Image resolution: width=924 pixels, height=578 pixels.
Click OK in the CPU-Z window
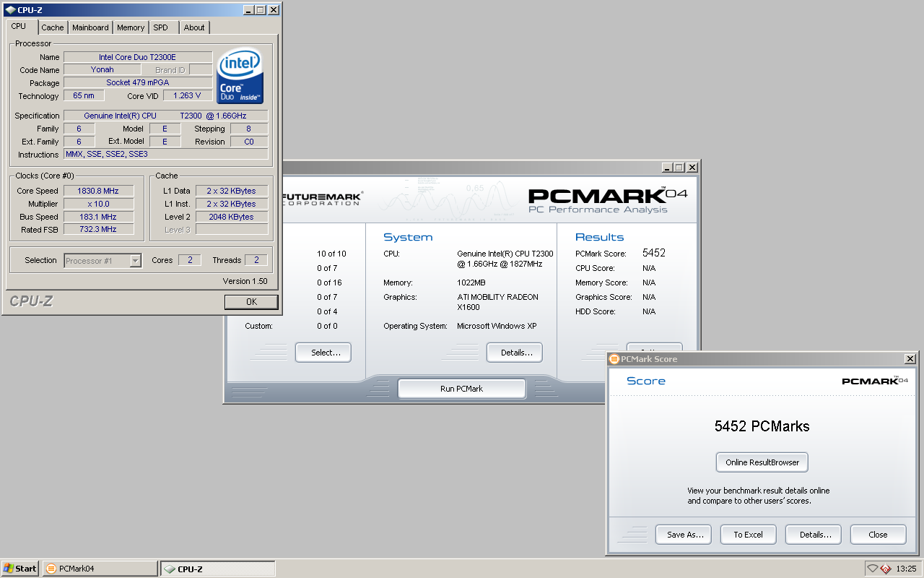(x=251, y=302)
